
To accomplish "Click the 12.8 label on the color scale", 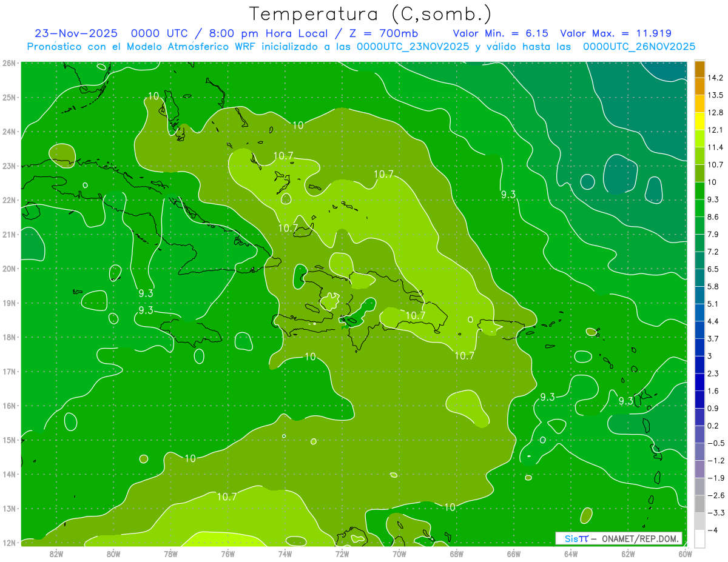I will pyautogui.click(x=715, y=113).
